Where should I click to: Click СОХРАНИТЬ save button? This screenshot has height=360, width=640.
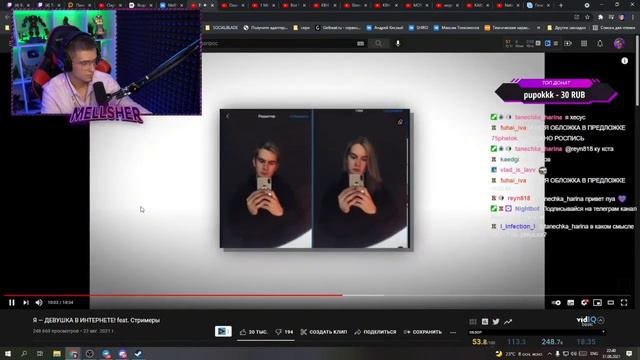(422, 332)
